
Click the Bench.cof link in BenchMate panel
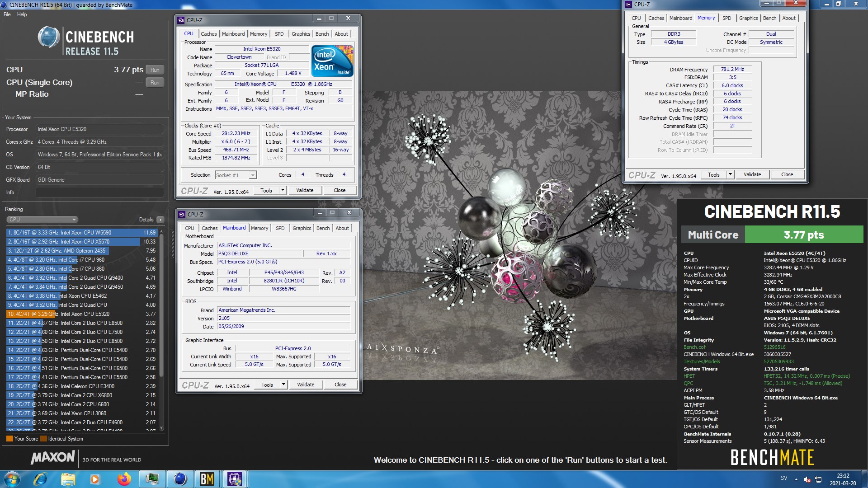coord(694,347)
